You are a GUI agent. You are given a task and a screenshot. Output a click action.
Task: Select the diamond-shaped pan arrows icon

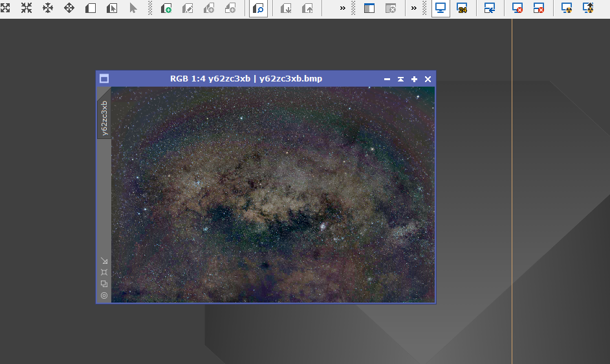(x=69, y=8)
